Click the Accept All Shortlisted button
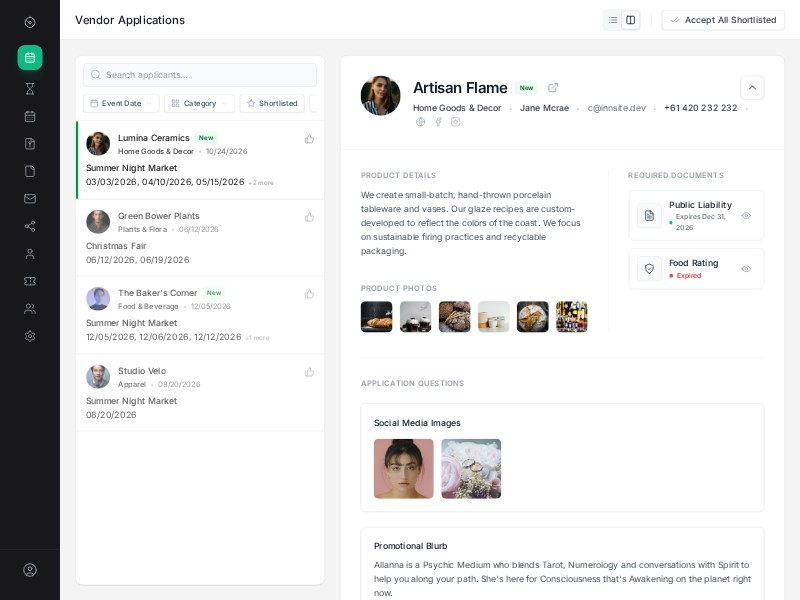The width and height of the screenshot is (800, 600). pos(723,20)
